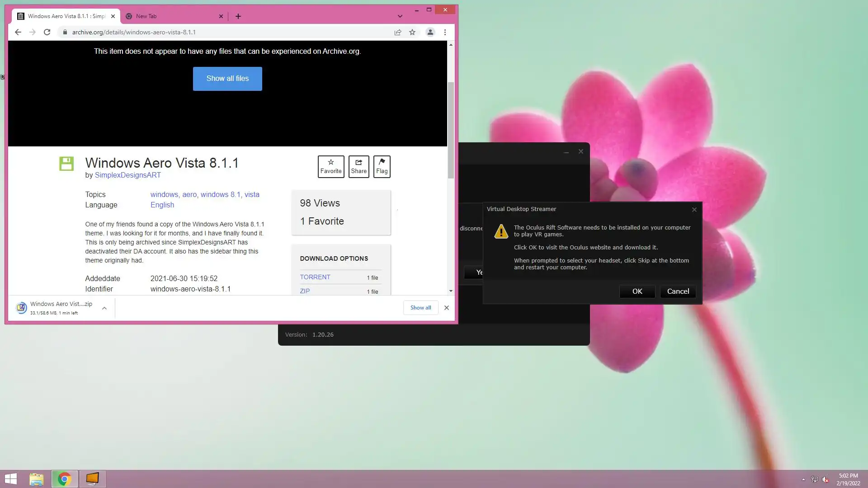Viewport: 868px width, 488px height.
Task: Show hidden system tray icons
Action: pos(803,479)
